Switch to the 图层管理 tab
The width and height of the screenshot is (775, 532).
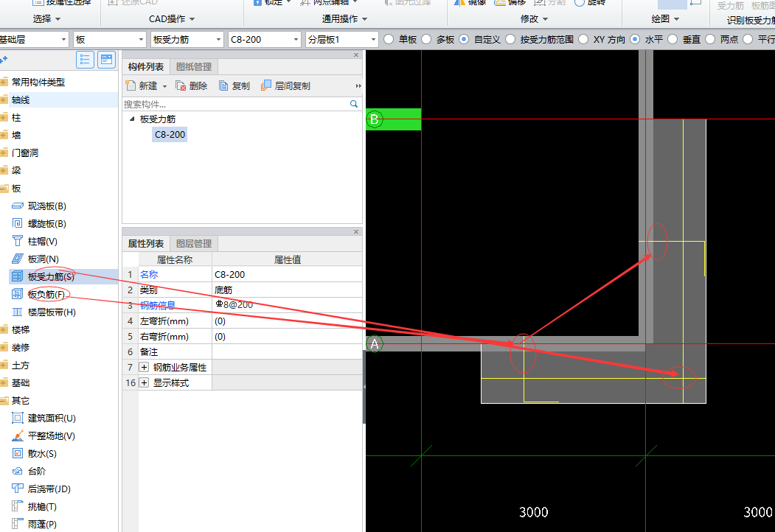194,243
